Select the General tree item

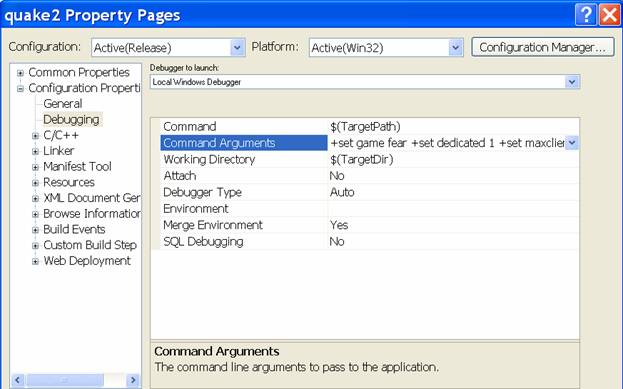(63, 104)
